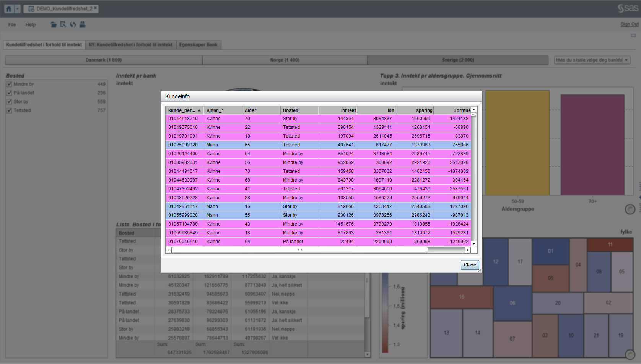Viewport: 641px width, 364px height.
Task: Select the Sverige (2 000) button bar
Action: (458, 60)
